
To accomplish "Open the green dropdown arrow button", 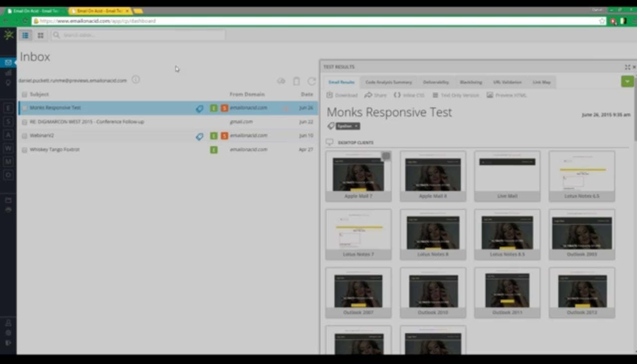I will point(627,81).
